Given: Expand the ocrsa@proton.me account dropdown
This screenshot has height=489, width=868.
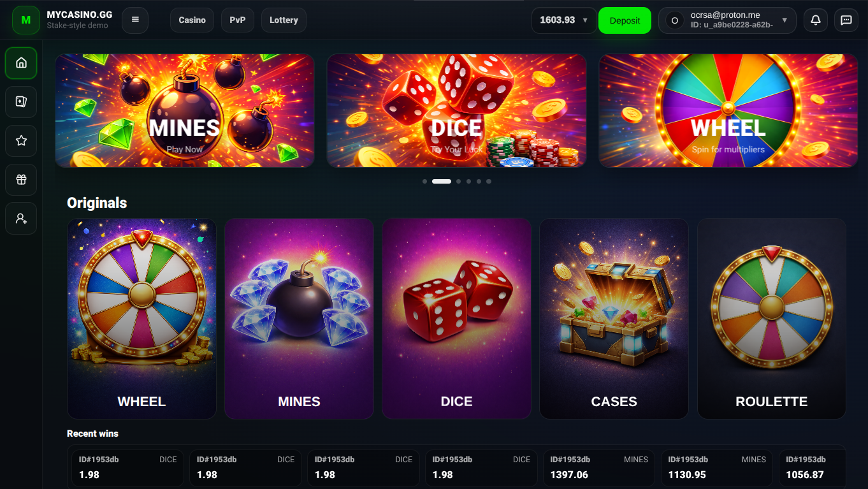Looking at the screenshot, I should pos(727,20).
